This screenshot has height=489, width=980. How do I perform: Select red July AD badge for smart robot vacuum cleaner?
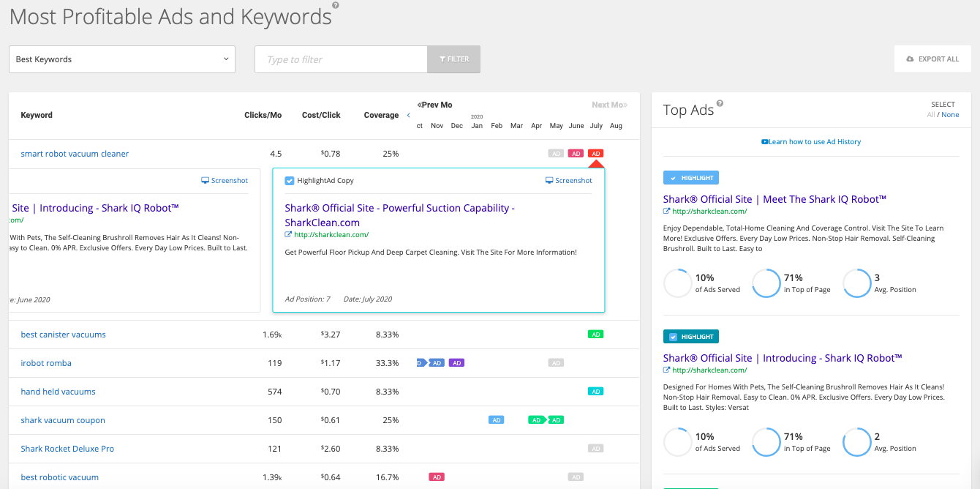[596, 154]
